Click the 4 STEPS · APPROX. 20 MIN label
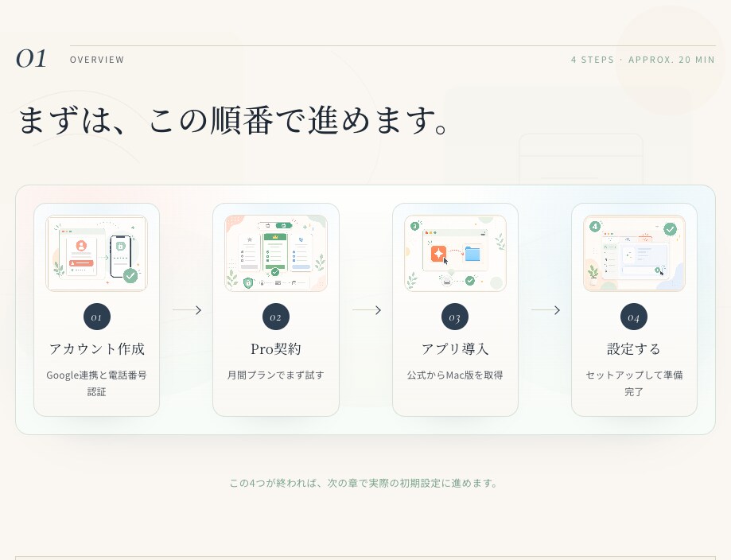 (643, 60)
